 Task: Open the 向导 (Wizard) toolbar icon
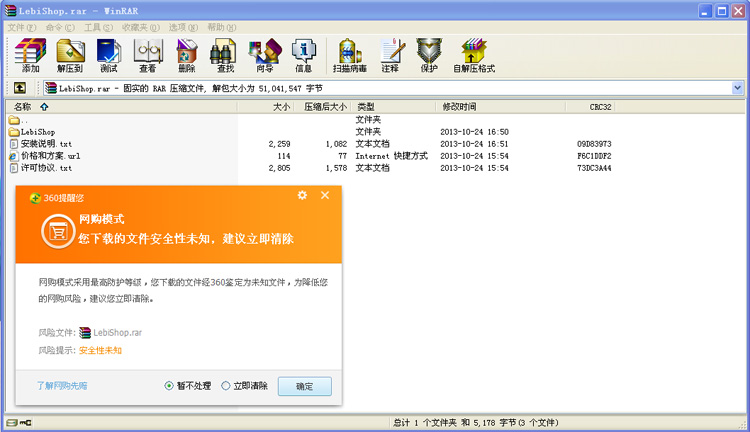point(265,55)
